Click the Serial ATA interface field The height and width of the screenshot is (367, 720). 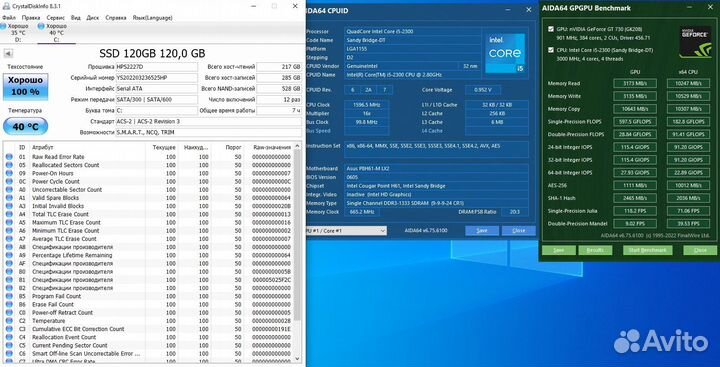coord(156,89)
